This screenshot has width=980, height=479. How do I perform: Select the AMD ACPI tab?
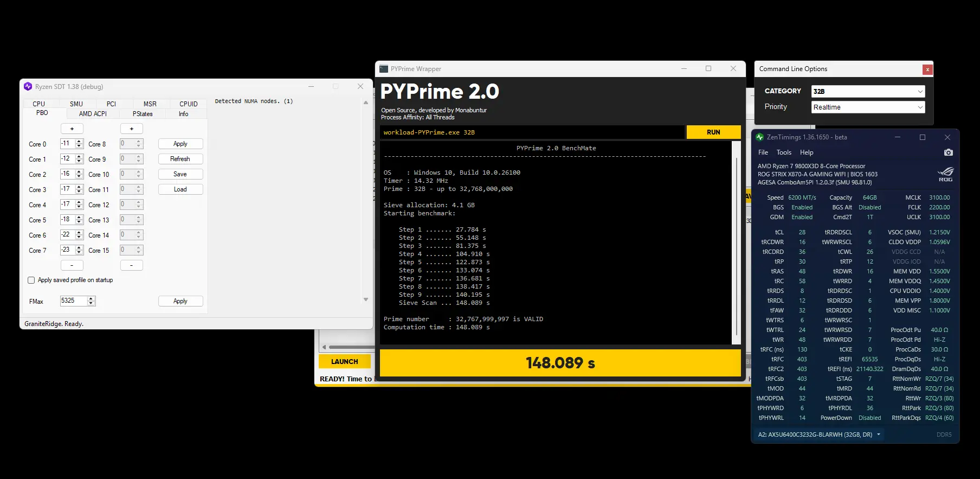[93, 114]
